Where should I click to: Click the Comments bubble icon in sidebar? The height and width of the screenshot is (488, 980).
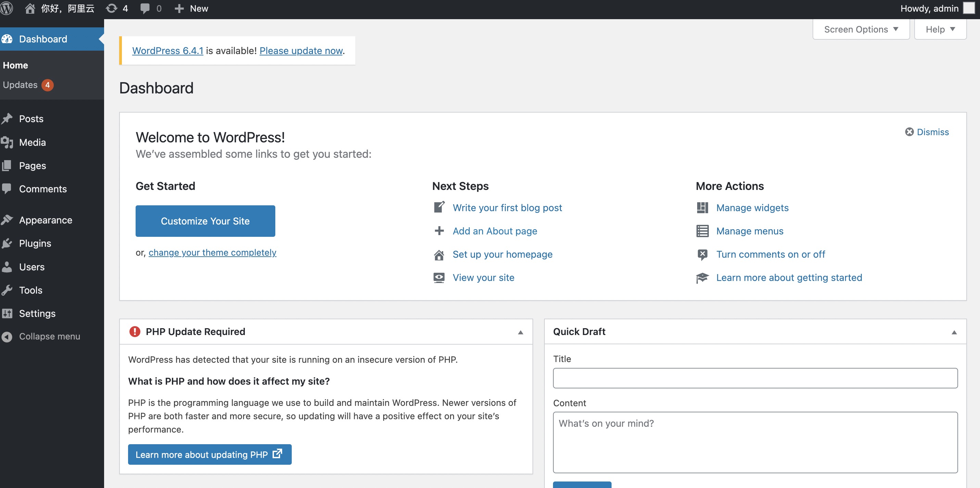coord(7,189)
